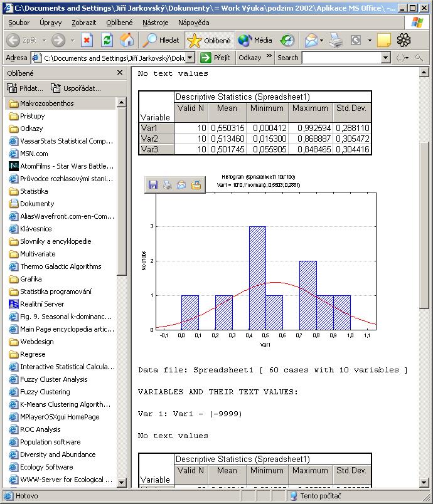The image size is (433, 504).
Task: Open the Hledat search pane
Action: 161,40
